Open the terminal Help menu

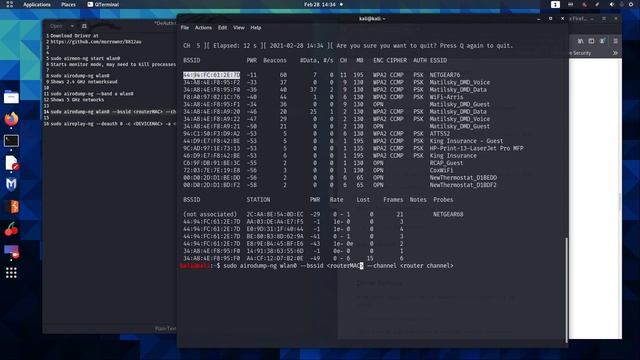tap(256, 28)
